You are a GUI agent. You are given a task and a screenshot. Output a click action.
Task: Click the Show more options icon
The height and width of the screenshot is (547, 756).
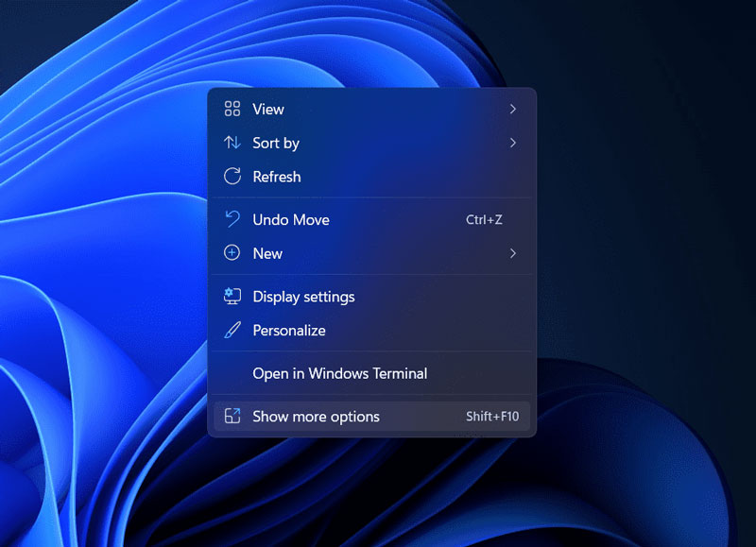pyautogui.click(x=232, y=417)
